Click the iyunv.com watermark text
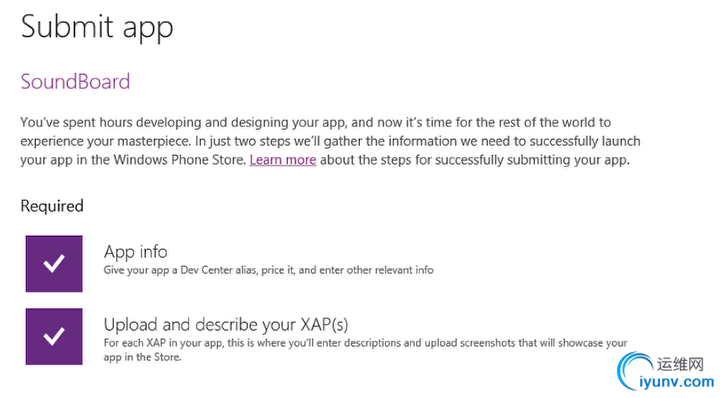Image resolution: width=720 pixels, height=398 pixels. [676, 382]
